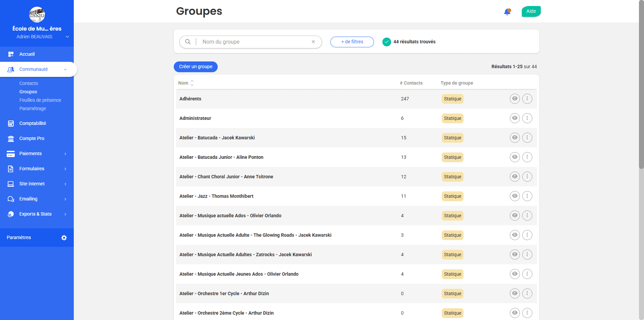
Task: Open options for Orchestre 1er Cycle group
Action: [x=527, y=293]
